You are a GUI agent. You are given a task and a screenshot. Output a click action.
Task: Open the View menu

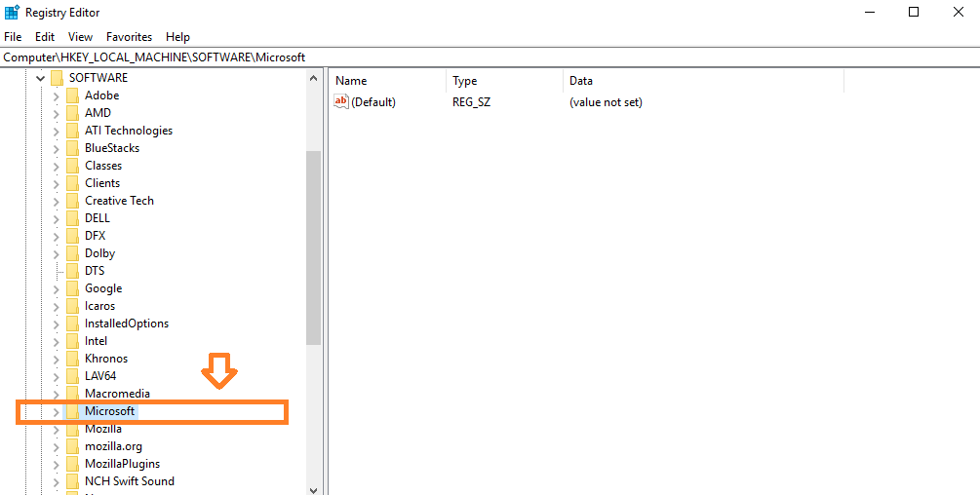[x=80, y=37]
